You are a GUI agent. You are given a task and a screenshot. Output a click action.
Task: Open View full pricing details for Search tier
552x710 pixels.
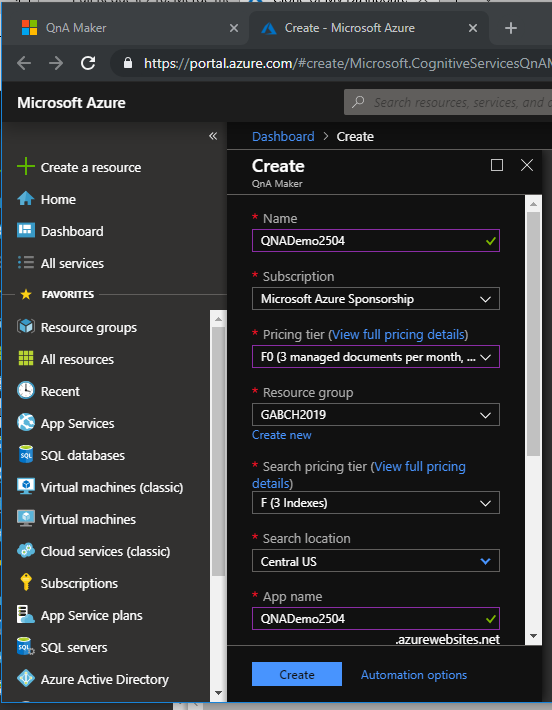pyautogui.click(x=419, y=466)
